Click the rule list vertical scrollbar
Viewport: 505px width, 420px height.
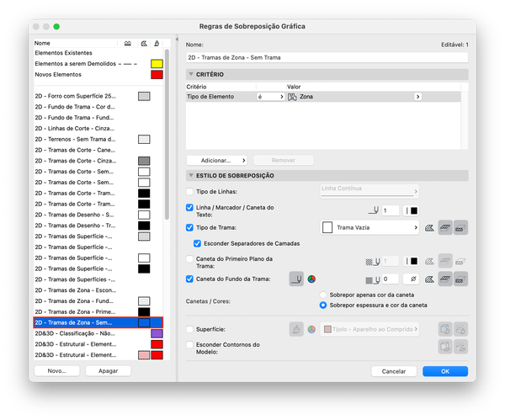(x=167, y=135)
